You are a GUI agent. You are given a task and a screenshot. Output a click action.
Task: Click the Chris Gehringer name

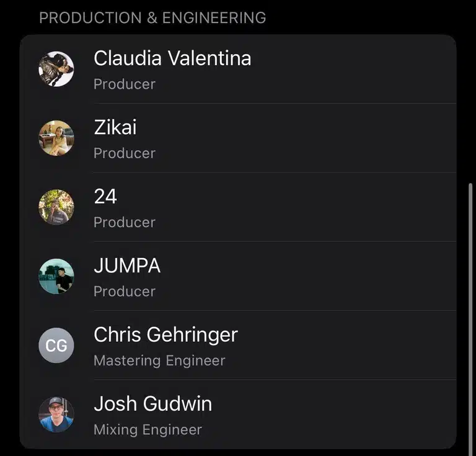[x=165, y=335]
